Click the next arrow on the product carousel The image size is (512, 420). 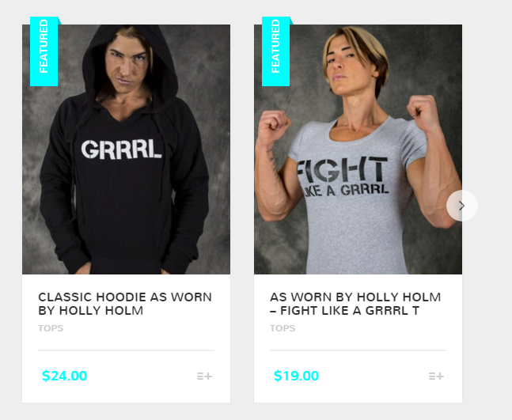coord(461,206)
